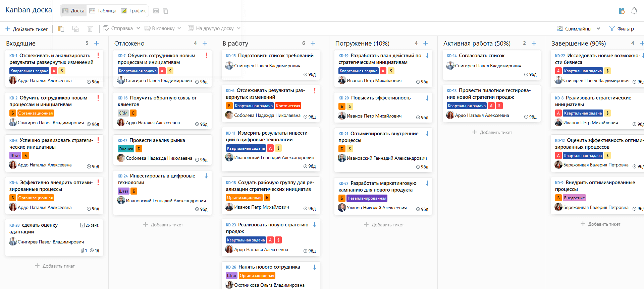The image size is (644, 289).
Task: Open the clipboard with clock icon
Action: tap(622, 11)
